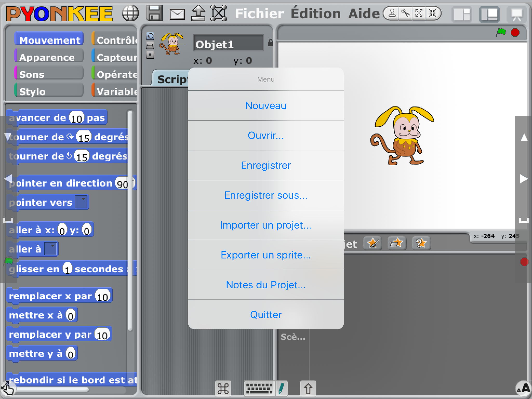
Task: Open the 'aller à' dropdown
Action: coord(51,249)
